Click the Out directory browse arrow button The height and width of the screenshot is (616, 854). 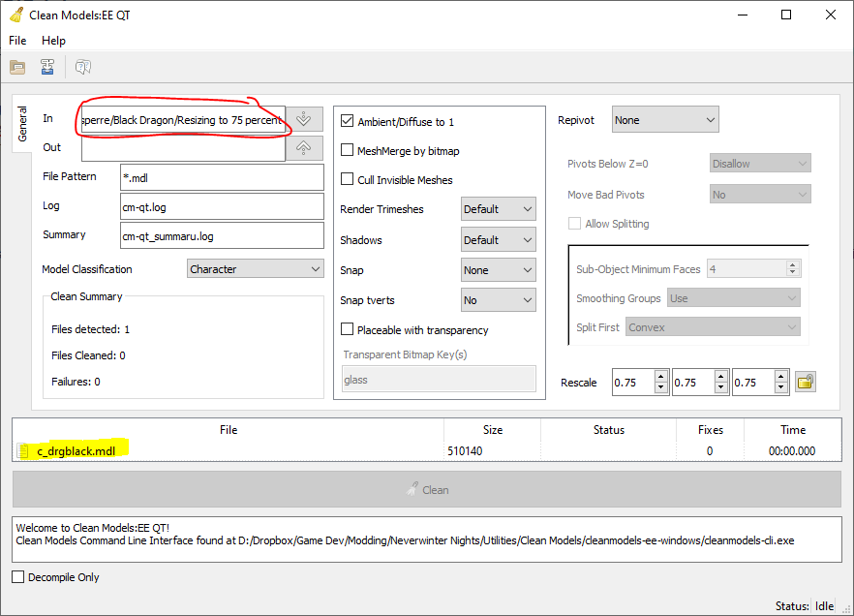tap(304, 147)
